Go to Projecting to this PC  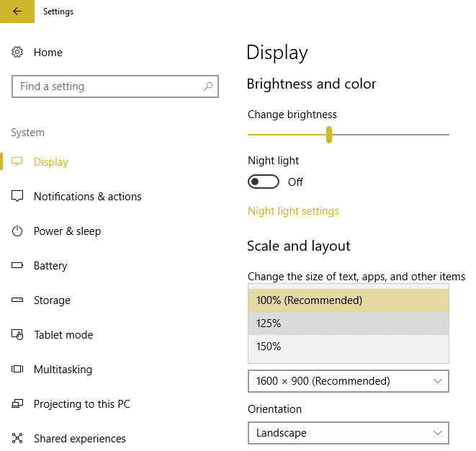click(x=81, y=404)
